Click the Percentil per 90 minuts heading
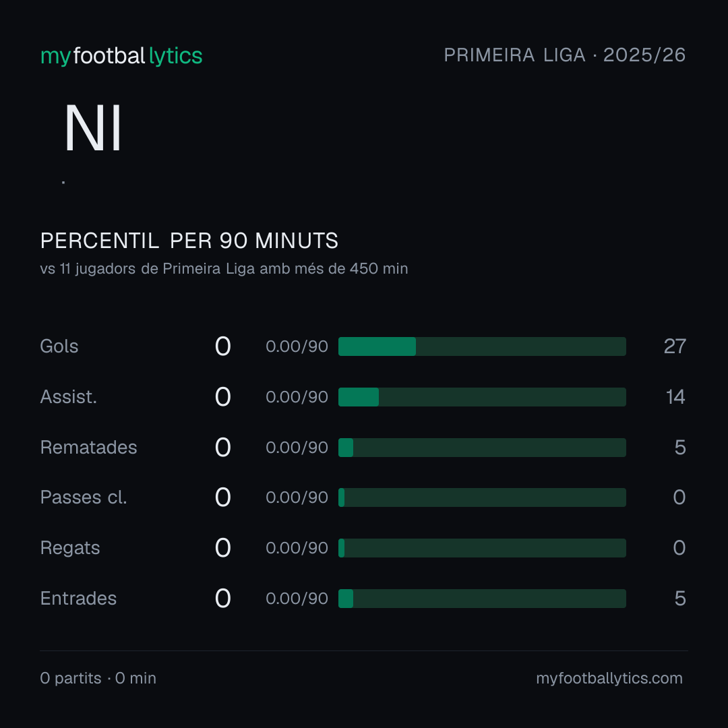The width and height of the screenshot is (728, 728). [x=189, y=241]
